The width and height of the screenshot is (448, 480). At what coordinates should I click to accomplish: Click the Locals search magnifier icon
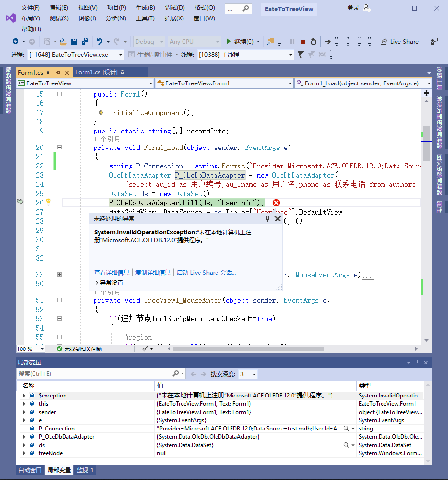click(176, 374)
